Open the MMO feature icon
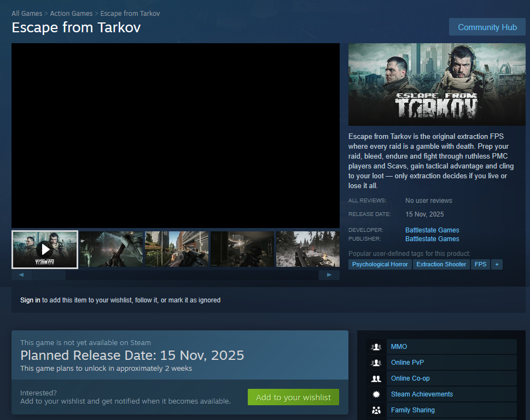Viewport: 530px width, 420px height. 376,347
